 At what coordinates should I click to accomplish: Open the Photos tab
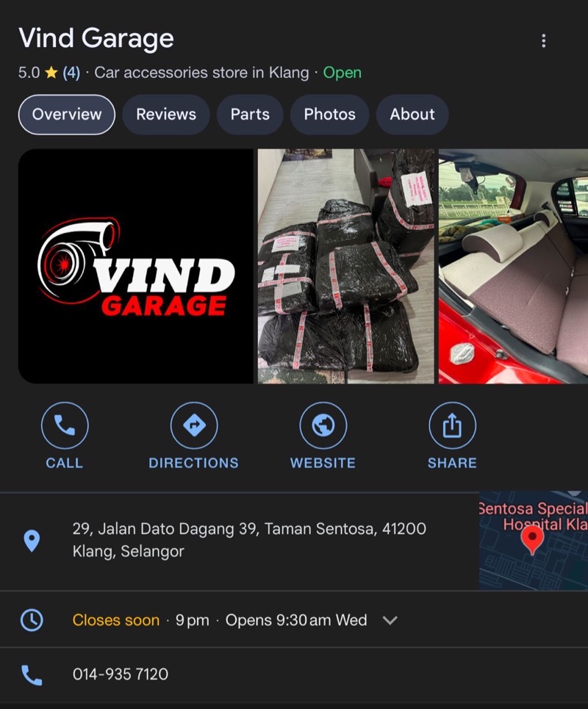click(329, 115)
